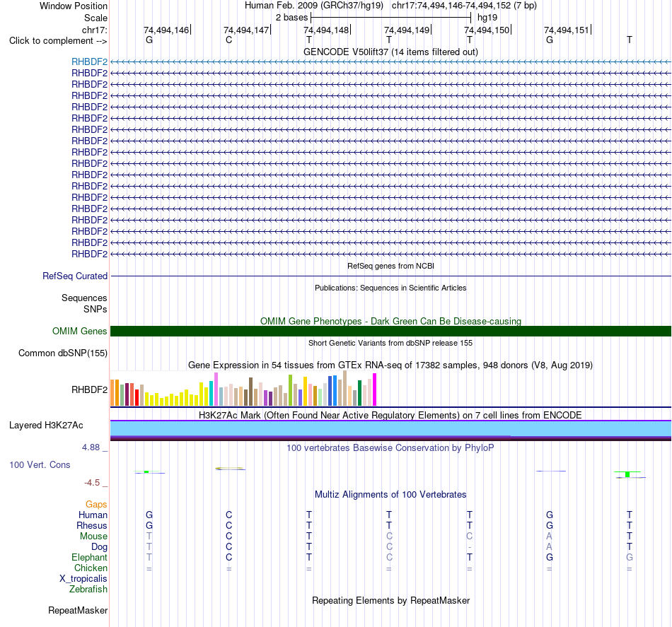Open 'GENCODE V50lift37 (14 items filtered out)' track title

(390, 52)
